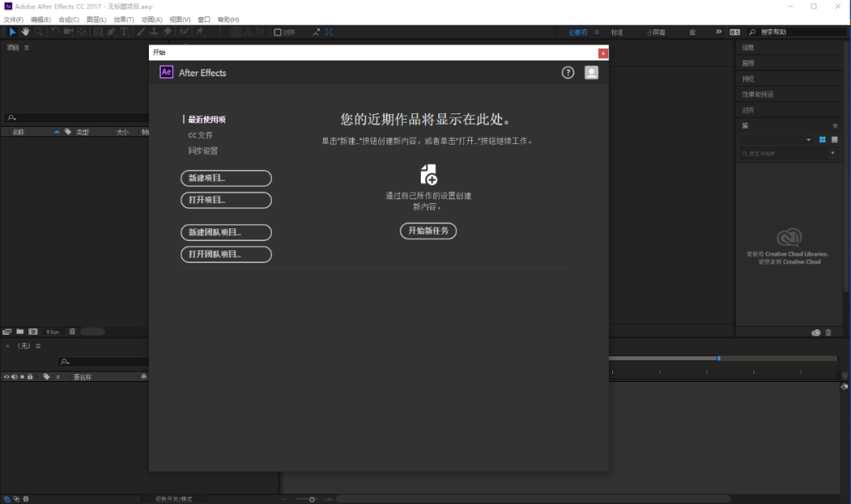
Task: Enable the 对齐 snapping checkbox
Action: 277,32
